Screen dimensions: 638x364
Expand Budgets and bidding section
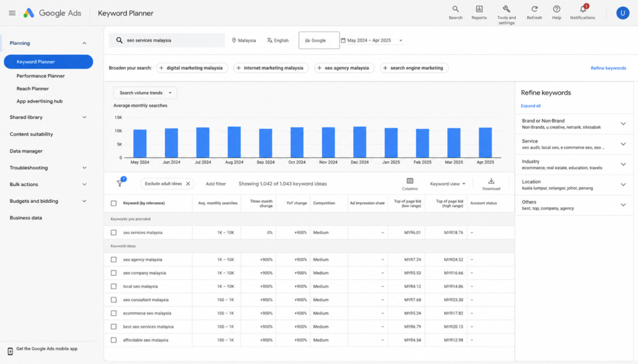pos(84,201)
